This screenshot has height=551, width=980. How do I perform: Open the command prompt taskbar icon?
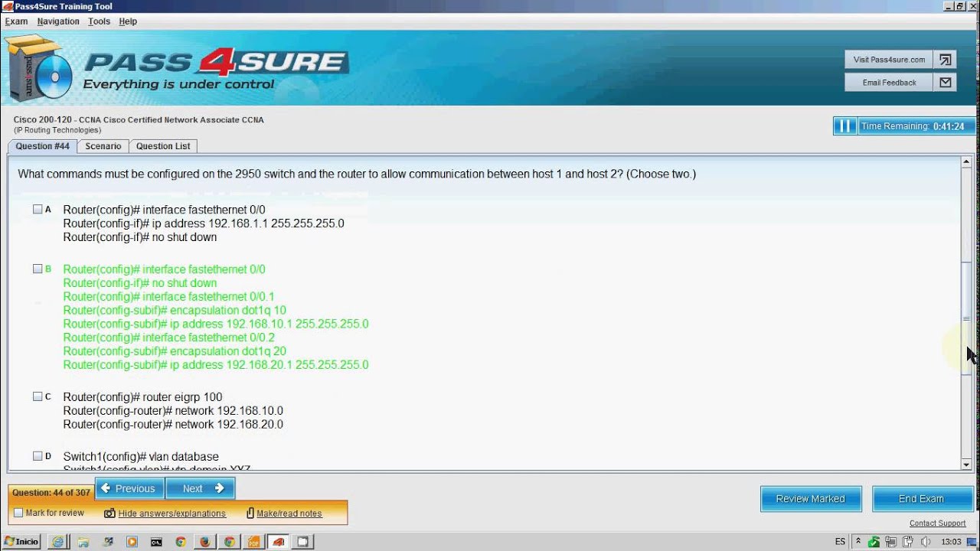pos(156,542)
